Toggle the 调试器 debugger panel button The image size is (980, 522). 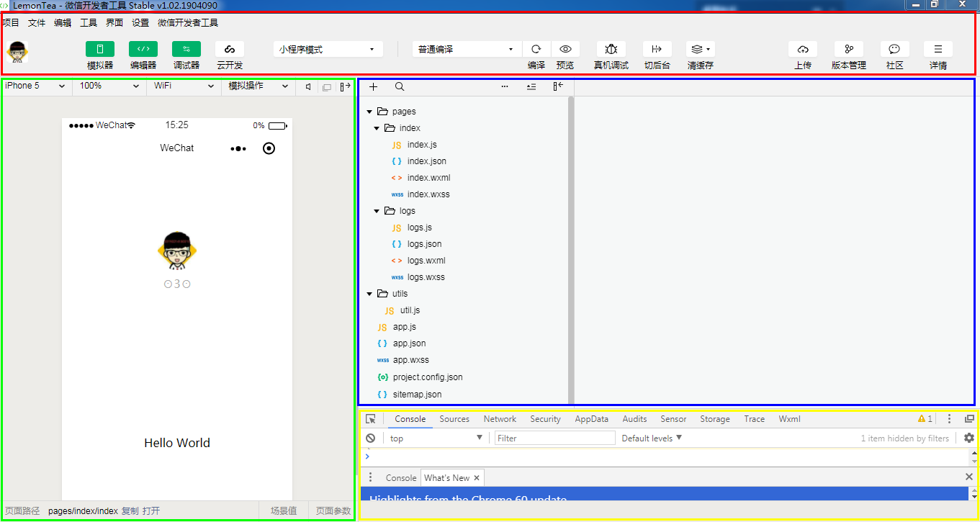click(186, 49)
